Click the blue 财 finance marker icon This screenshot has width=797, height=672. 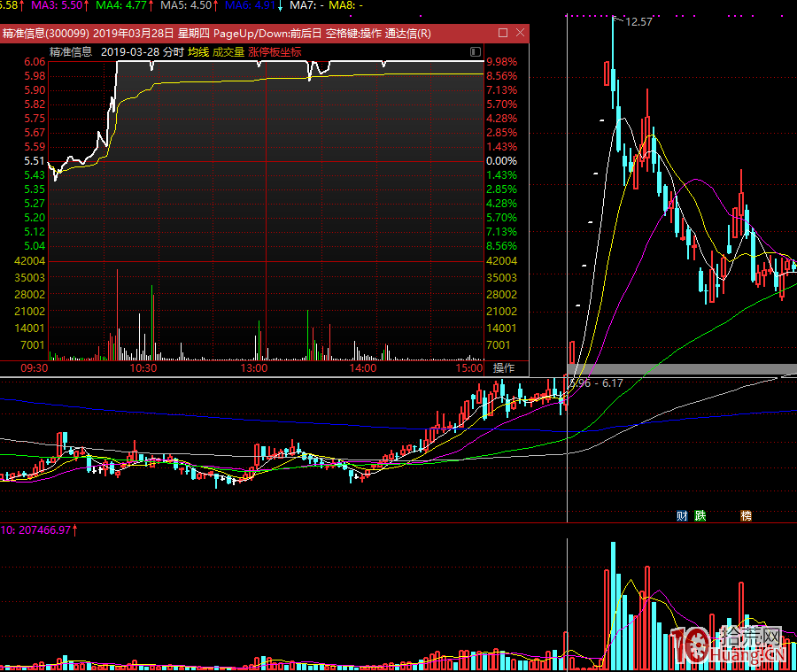click(682, 515)
